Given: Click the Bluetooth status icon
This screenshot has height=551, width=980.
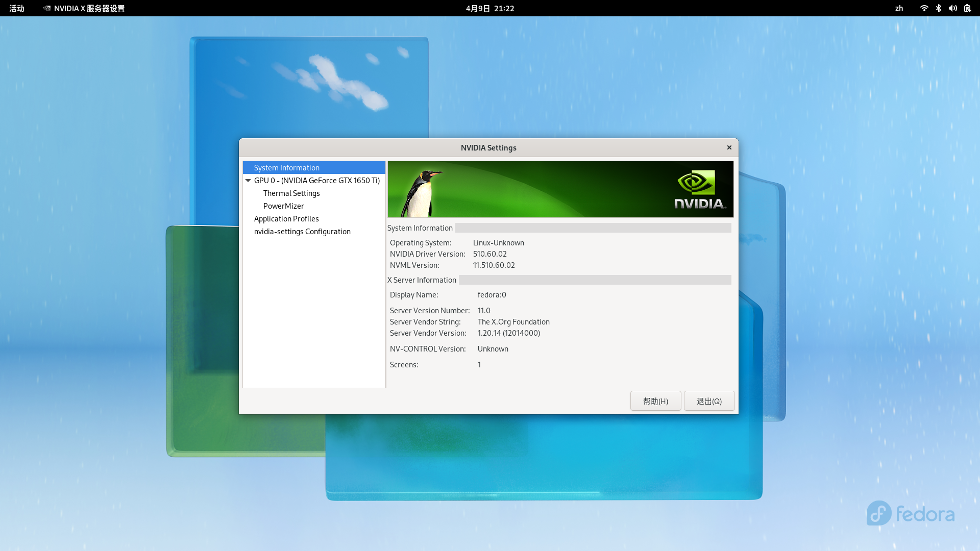Looking at the screenshot, I should pyautogui.click(x=938, y=8).
